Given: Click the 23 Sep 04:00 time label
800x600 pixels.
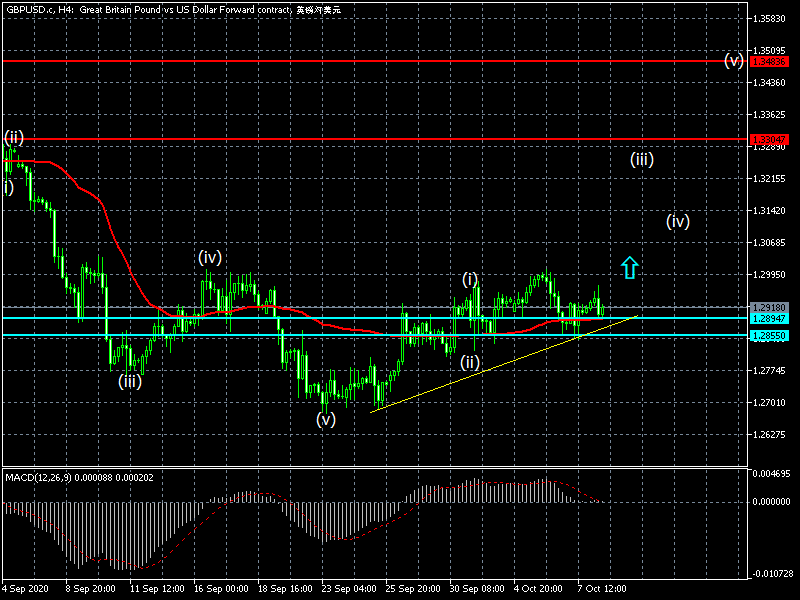Looking at the screenshot, I should pyautogui.click(x=350, y=588).
